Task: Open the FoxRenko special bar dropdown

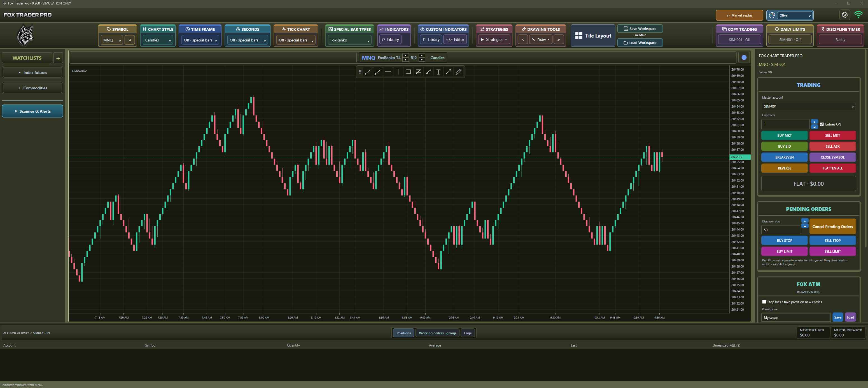Action: (x=349, y=40)
